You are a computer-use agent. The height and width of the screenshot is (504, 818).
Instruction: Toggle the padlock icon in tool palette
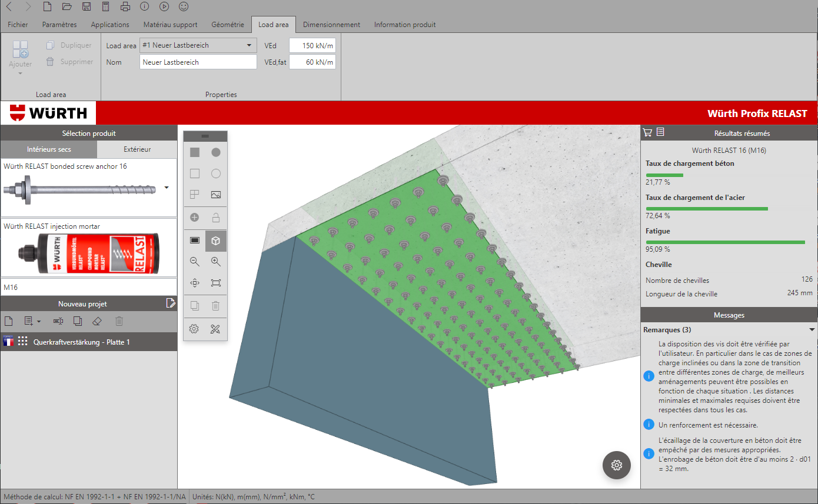coord(216,218)
